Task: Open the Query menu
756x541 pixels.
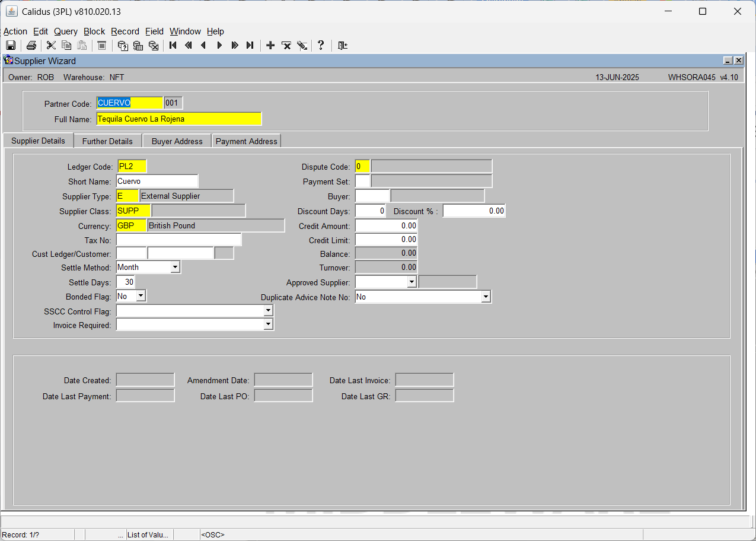Action: pyautogui.click(x=66, y=31)
